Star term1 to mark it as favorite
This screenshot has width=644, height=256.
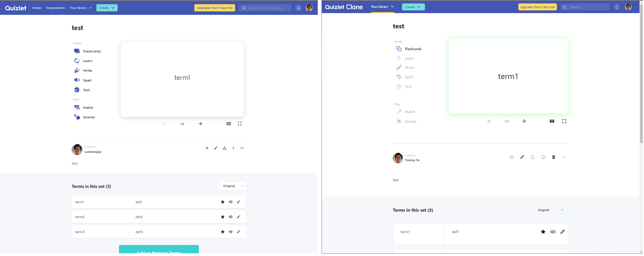(x=223, y=202)
